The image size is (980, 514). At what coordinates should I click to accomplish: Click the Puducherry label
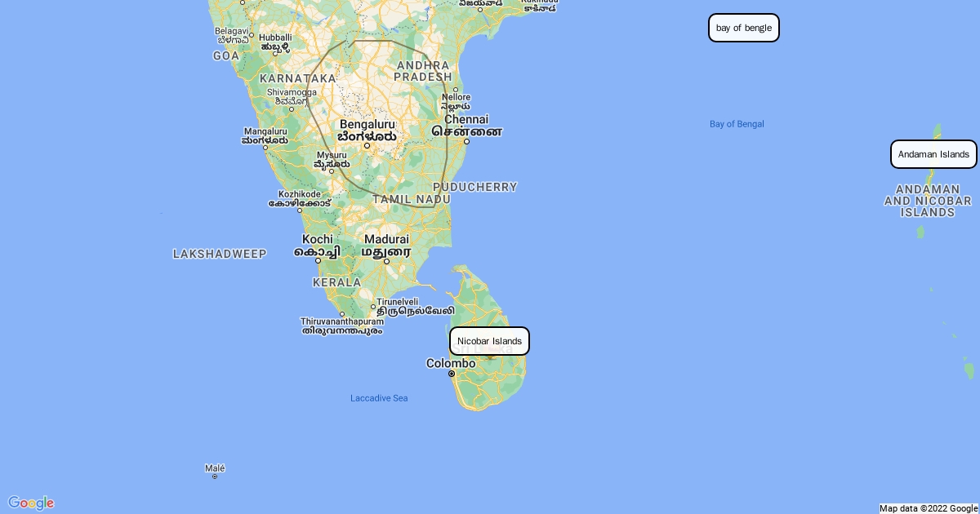(475, 187)
